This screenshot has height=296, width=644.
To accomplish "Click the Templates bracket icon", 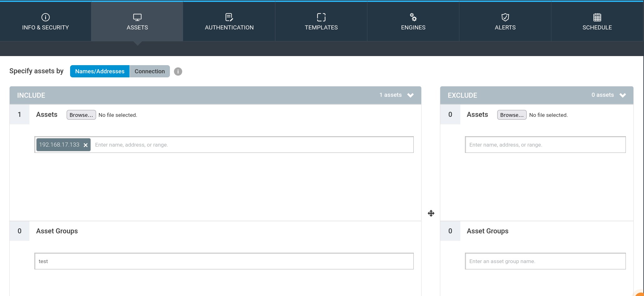I will [321, 17].
